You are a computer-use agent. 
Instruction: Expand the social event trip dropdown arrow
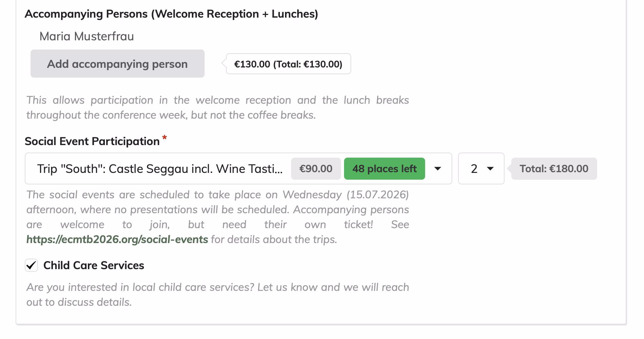click(438, 168)
